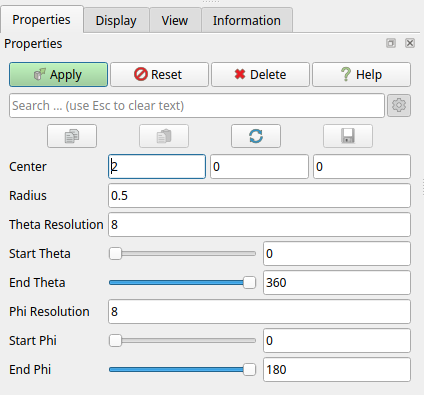The height and width of the screenshot is (395, 424).
Task: Click the Theta Resolution field
Action: (x=259, y=225)
